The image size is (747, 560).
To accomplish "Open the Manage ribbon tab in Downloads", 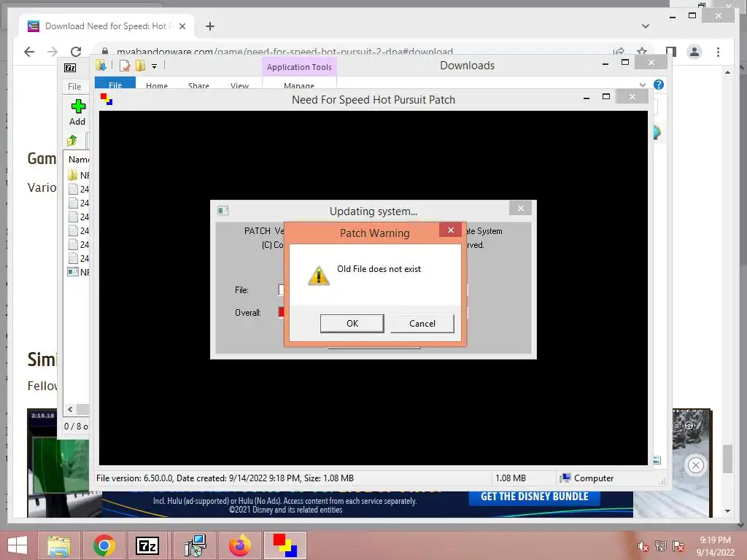I will [x=298, y=86].
